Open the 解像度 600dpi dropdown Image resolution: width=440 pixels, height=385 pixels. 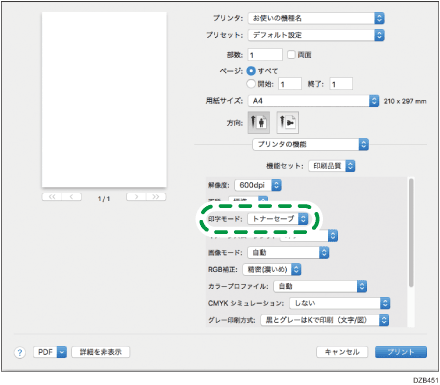point(258,185)
